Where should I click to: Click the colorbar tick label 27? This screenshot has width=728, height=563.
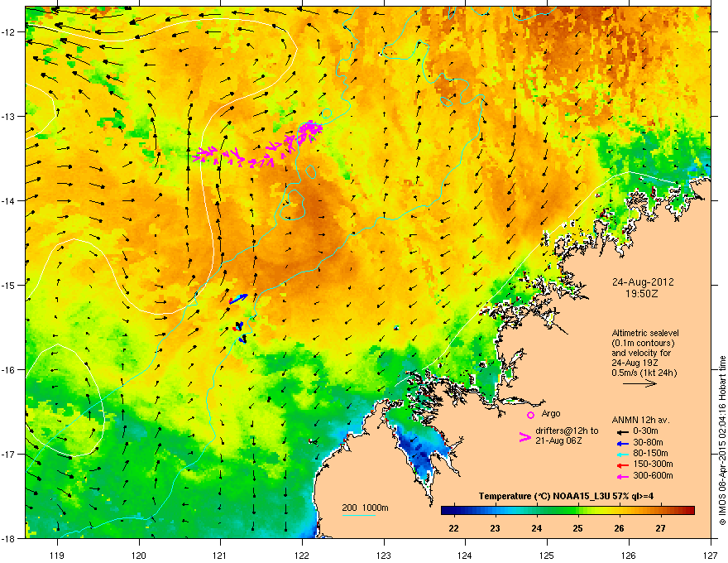tap(660, 528)
